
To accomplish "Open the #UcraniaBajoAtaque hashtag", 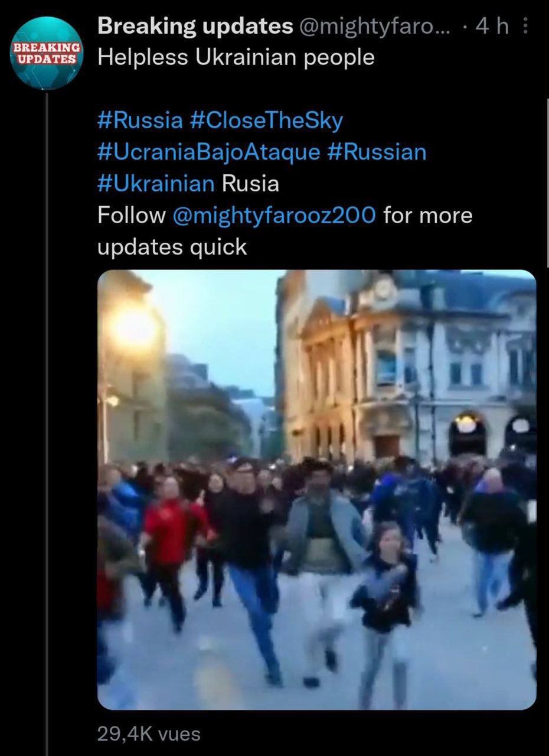I will coord(209,152).
